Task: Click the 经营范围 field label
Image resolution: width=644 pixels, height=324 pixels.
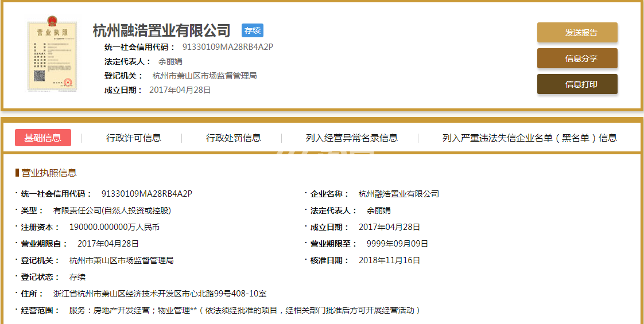Action: tap(40, 310)
